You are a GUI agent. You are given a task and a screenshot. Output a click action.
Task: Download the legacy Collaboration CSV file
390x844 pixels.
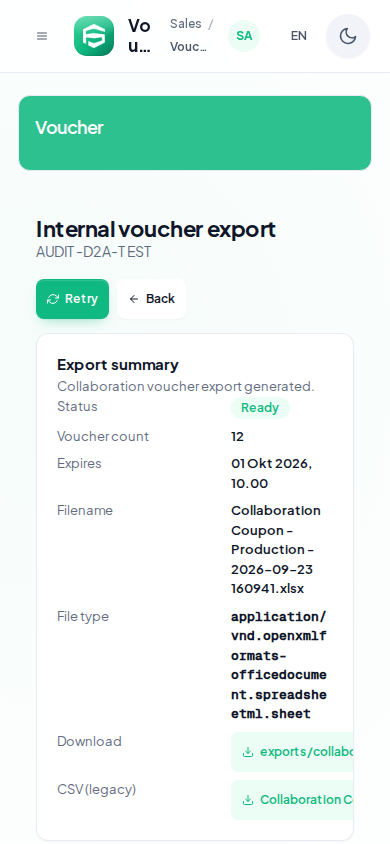(x=292, y=800)
